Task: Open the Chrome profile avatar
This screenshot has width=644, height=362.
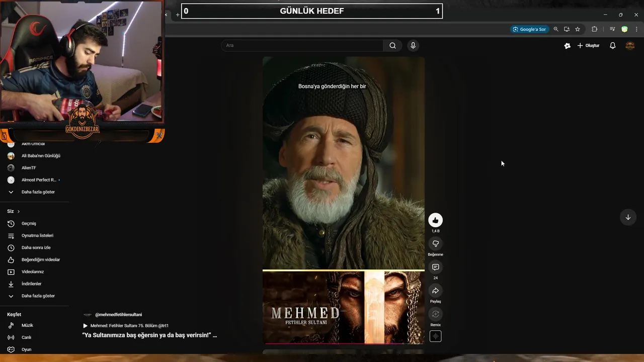Action: pos(624,29)
